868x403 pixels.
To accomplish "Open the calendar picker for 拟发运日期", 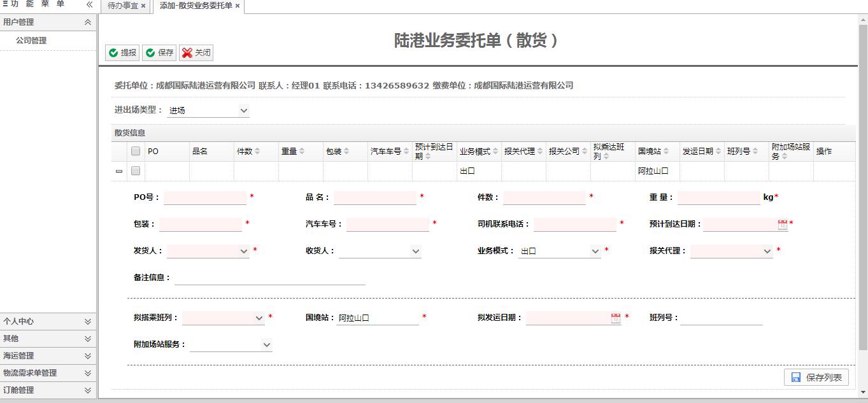I will point(615,318).
